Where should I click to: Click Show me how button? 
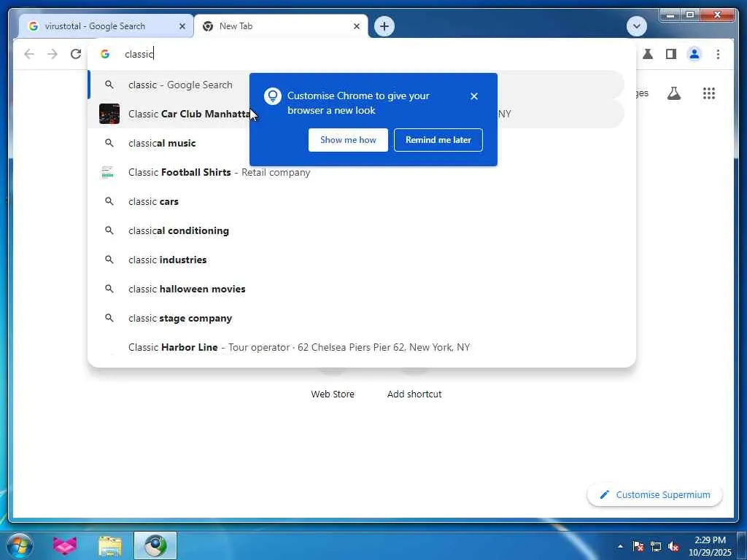tap(348, 140)
